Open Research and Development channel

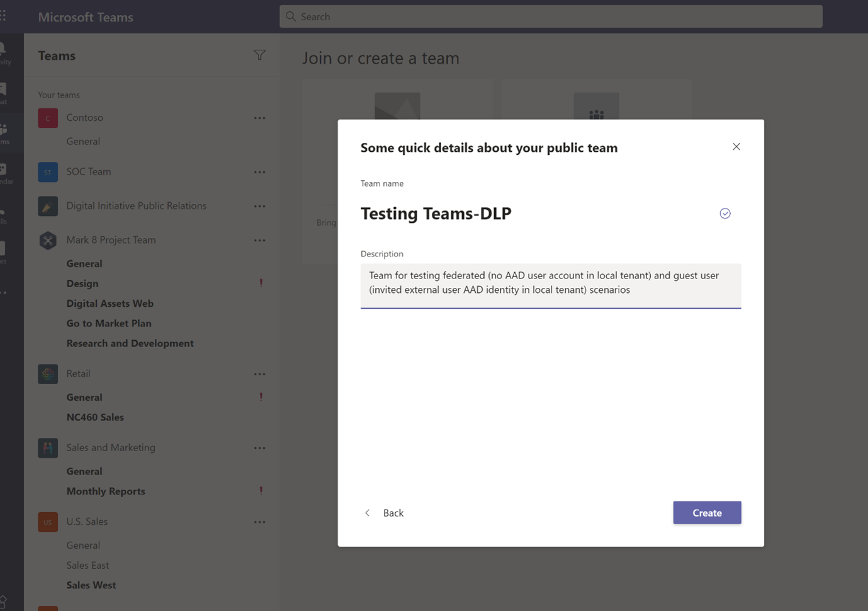click(x=130, y=343)
